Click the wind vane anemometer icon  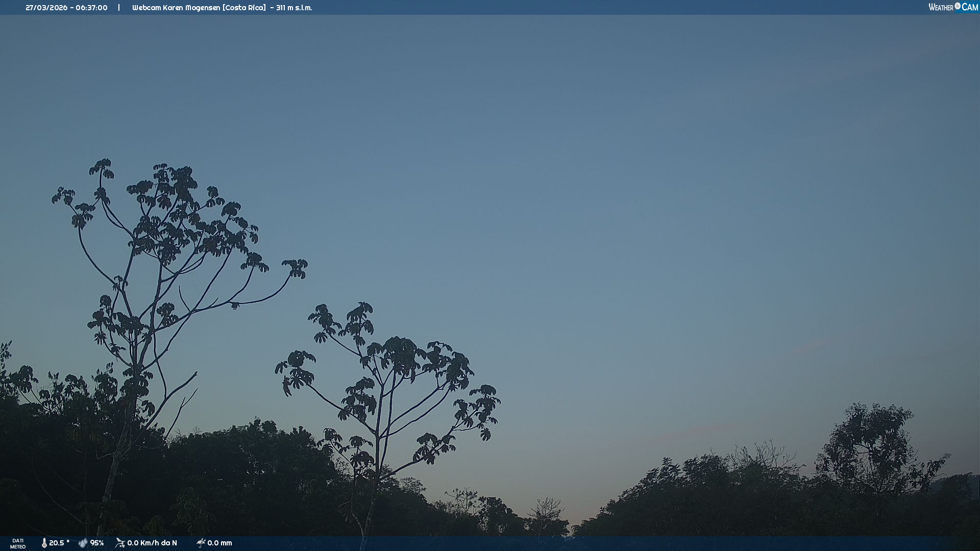tap(120, 543)
